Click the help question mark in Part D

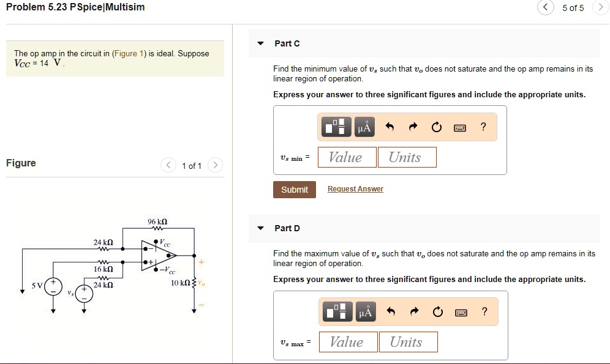(484, 311)
